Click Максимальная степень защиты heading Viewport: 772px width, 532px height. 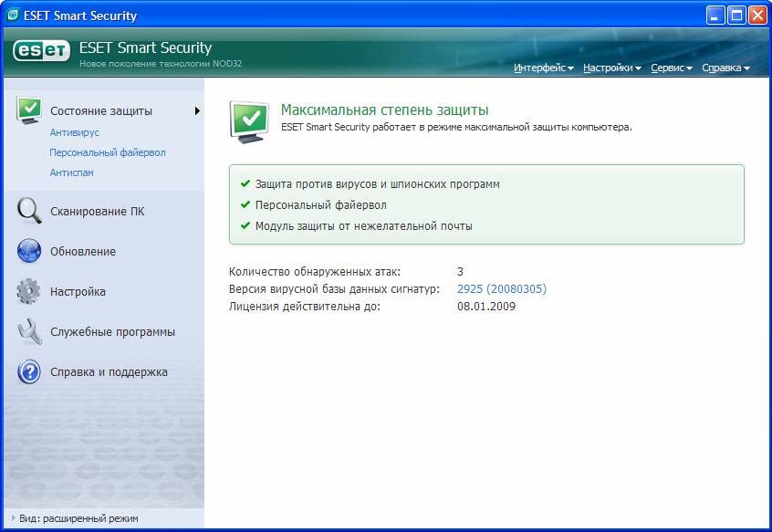click(384, 110)
